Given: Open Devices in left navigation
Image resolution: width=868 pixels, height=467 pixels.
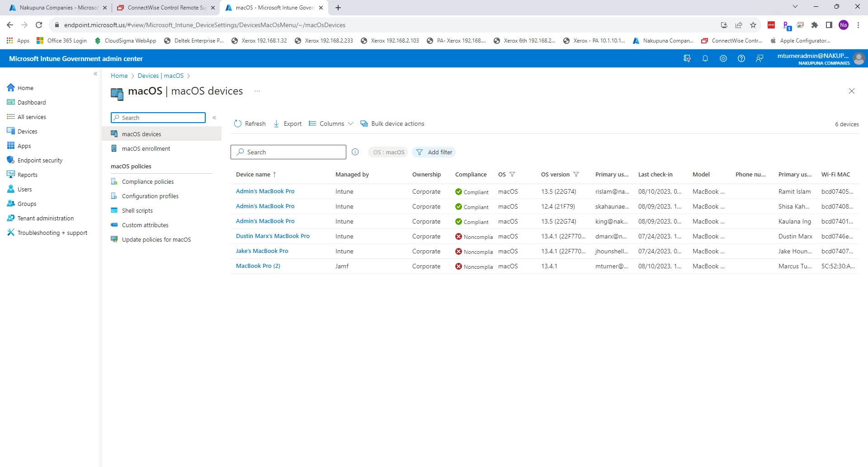Looking at the screenshot, I should pos(22,131).
